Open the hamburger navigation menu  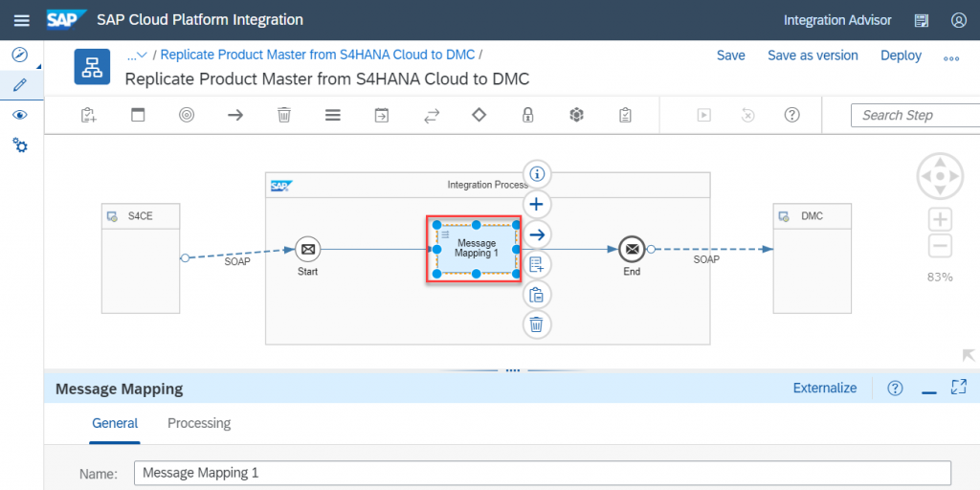pos(22,20)
